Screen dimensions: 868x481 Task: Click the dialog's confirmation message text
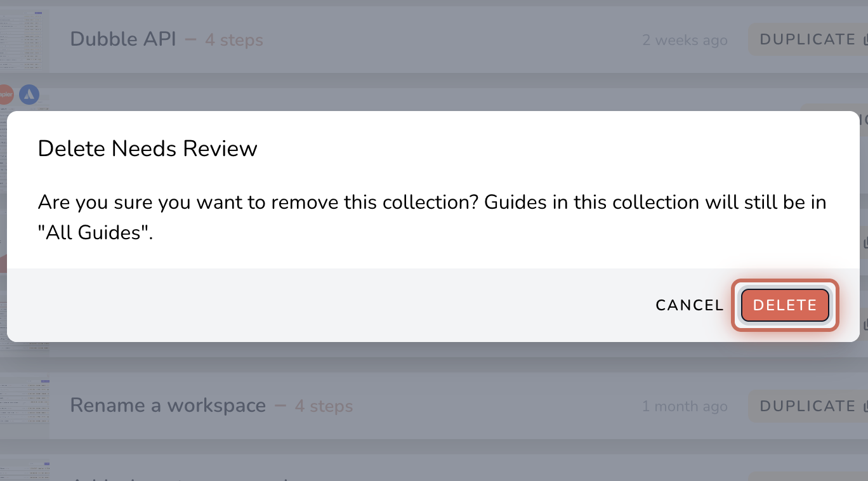coord(432,217)
